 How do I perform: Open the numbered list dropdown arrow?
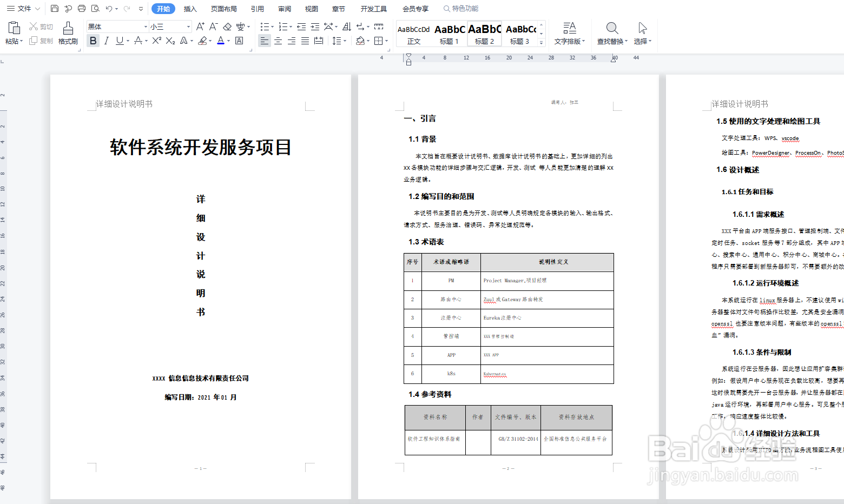pyautogui.click(x=291, y=26)
